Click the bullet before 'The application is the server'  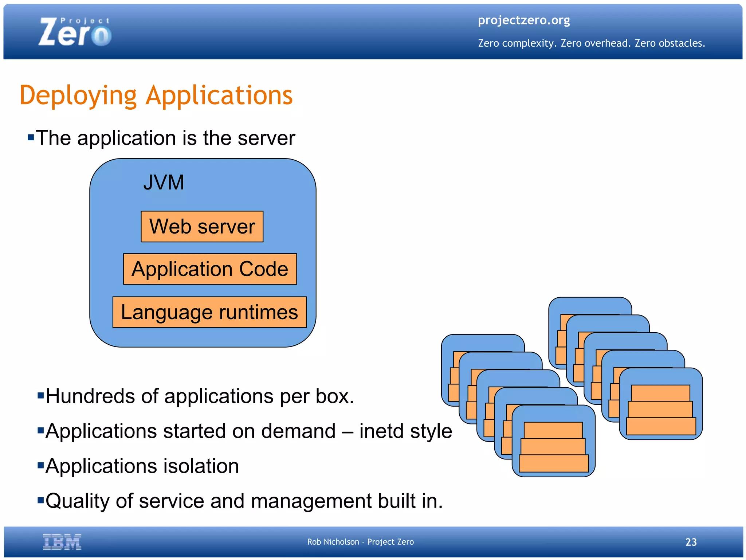tap(31, 138)
